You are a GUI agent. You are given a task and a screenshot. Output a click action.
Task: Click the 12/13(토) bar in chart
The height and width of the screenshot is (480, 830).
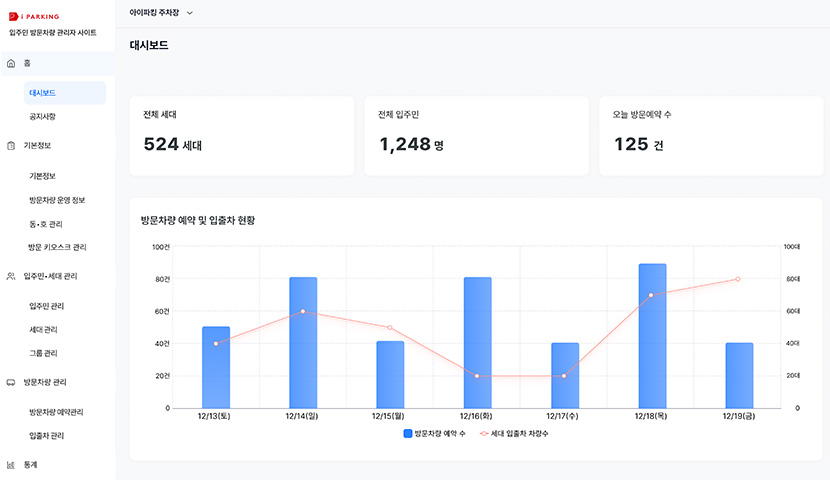tap(216, 367)
